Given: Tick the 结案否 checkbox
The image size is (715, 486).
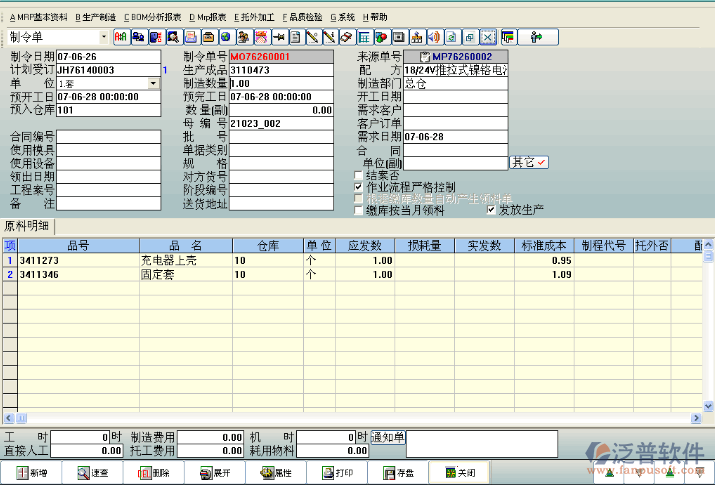Looking at the screenshot, I should 359,174.
